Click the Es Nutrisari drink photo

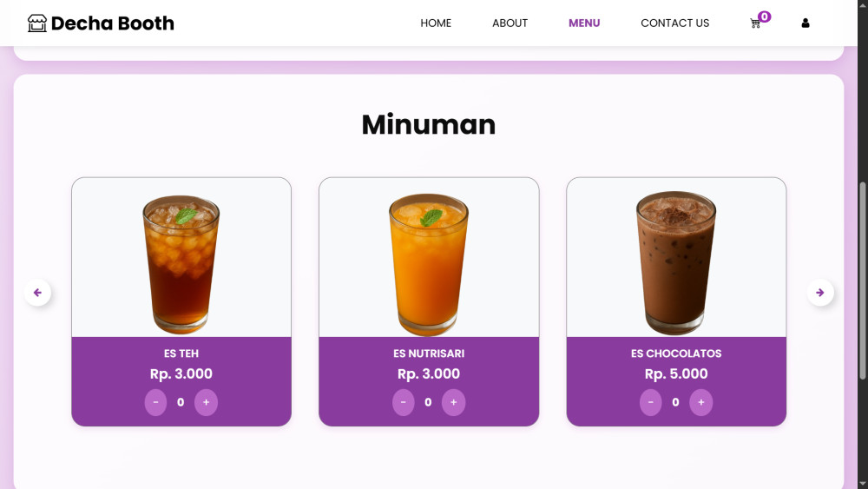pos(429,262)
